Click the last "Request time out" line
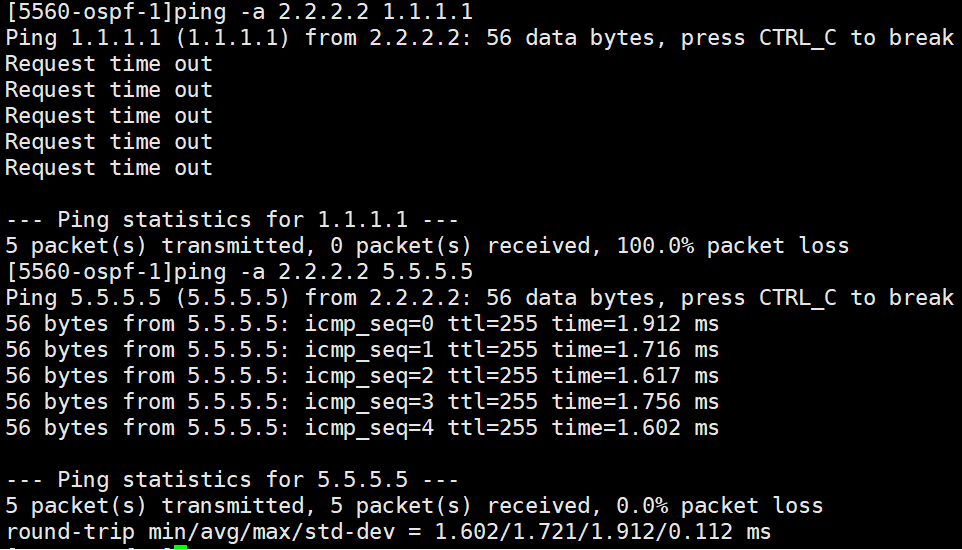The width and height of the screenshot is (962, 550). coord(109,168)
